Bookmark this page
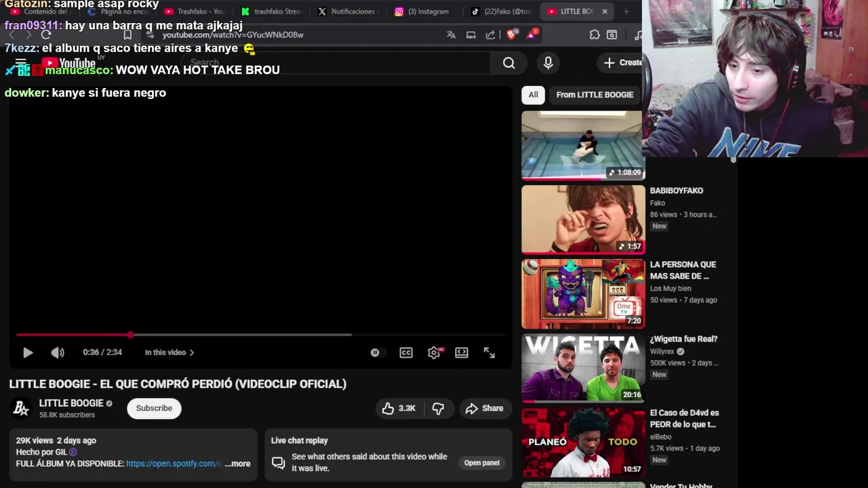Viewport: 868px width, 488px height. pos(127,35)
